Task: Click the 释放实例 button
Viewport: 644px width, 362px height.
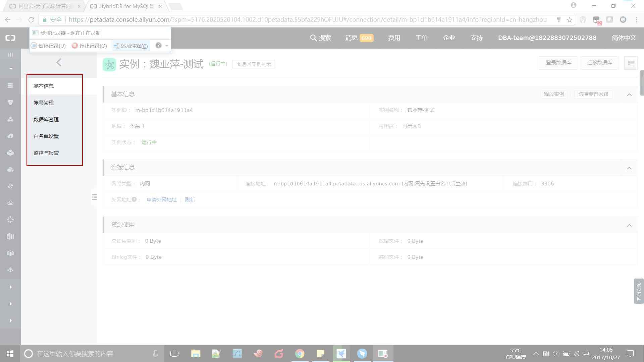Action: (x=553, y=94)
